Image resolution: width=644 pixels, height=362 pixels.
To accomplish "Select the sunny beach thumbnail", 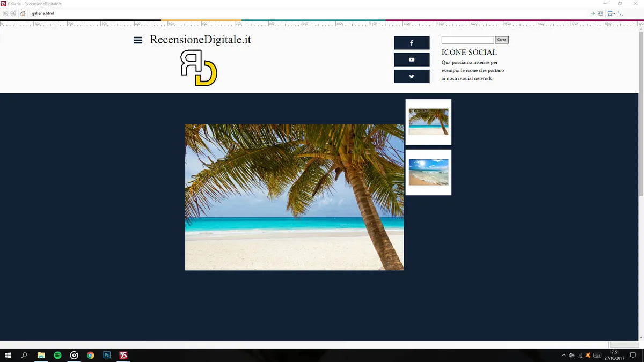I will [x=428, y=172].
